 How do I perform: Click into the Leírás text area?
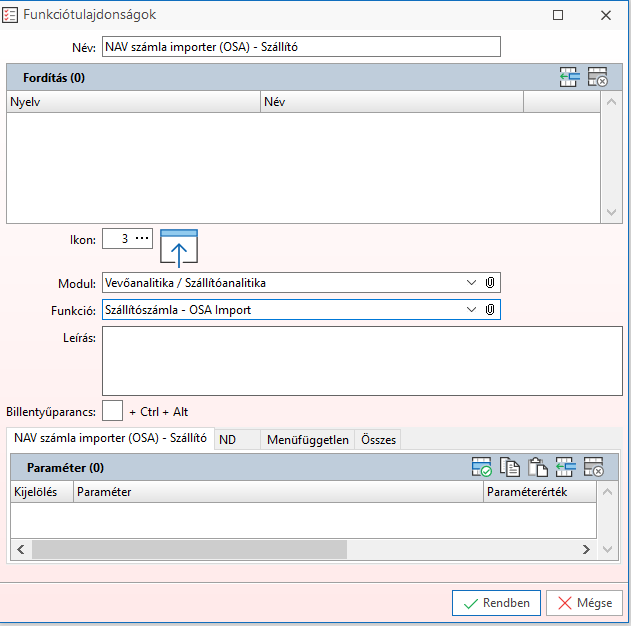tap(362, 361)
